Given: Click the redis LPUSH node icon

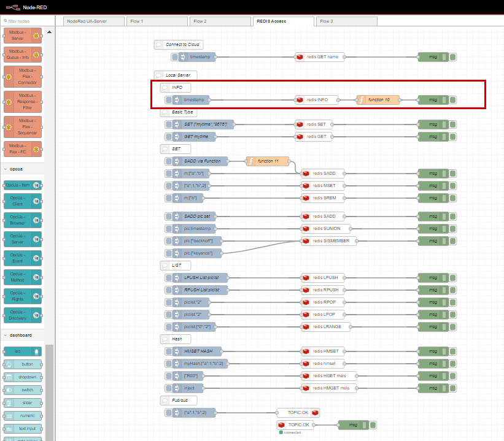Looking at the screenshot, I should coord(306,277).
